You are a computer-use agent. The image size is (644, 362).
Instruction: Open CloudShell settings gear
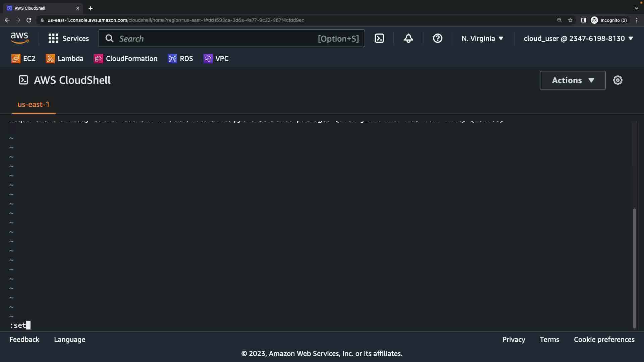618,80
